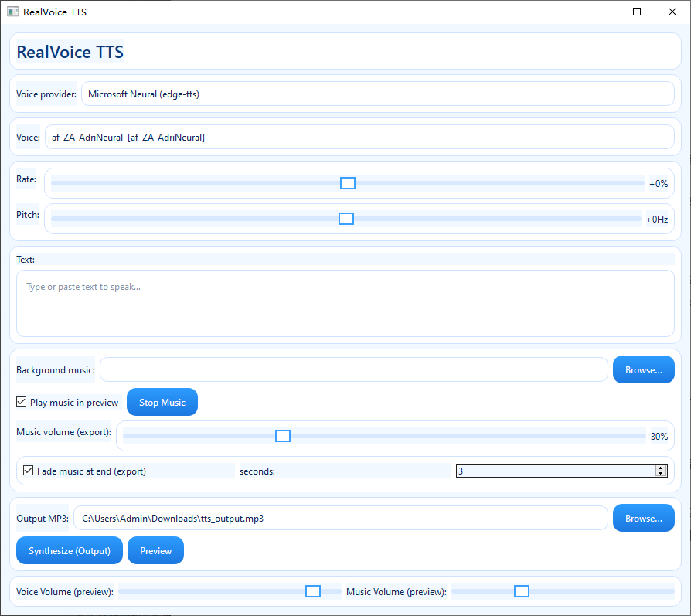Open the Voice provider dropdown
The height and width of the screenshot is (616, 691).
click(377, 94)
